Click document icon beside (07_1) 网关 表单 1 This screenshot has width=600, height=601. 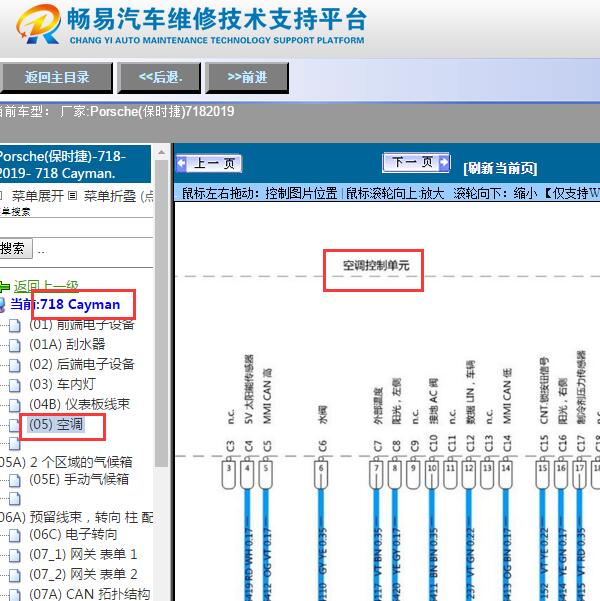(x=15, y=555)
